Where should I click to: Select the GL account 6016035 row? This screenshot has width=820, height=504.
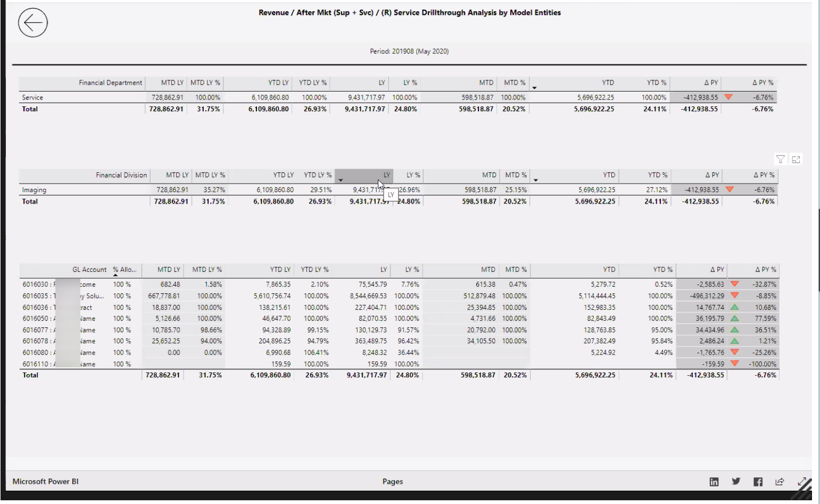[x=399, y=295]
